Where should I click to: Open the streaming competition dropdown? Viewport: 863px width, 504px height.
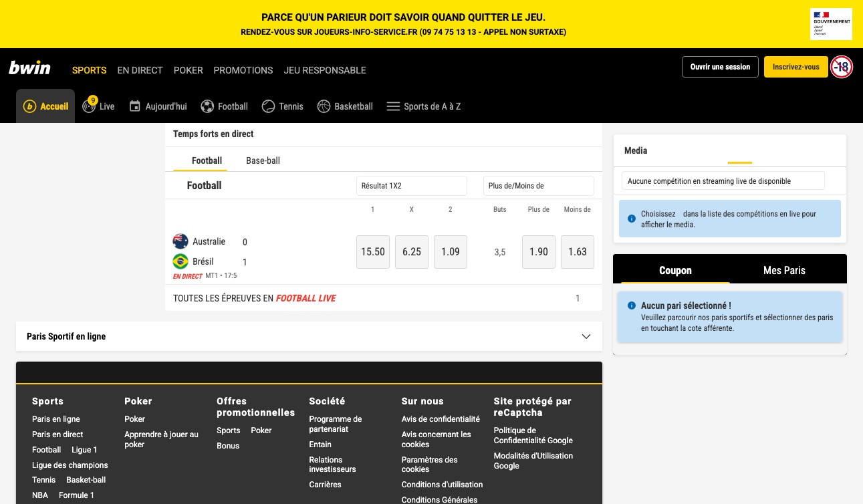(723, 181)
